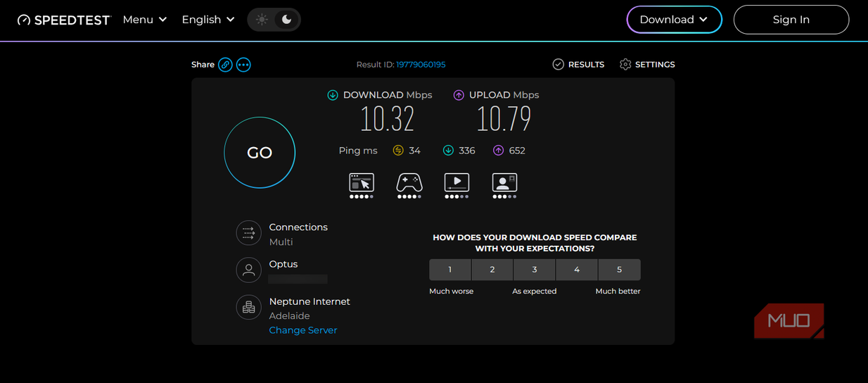Click the Neptune Internet server icon
The image size is (868, 383).
pyautogui.click(x=248, y=308)
